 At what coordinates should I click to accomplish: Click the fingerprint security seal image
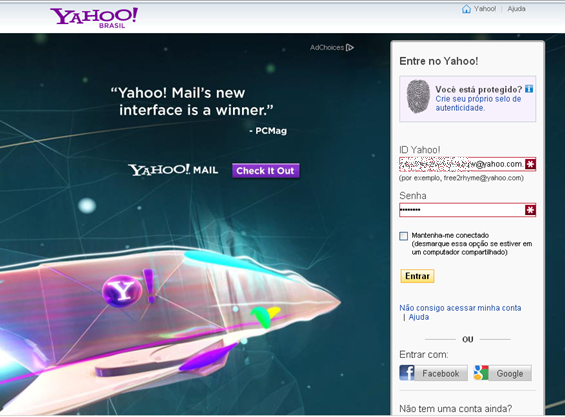point(418,96)
